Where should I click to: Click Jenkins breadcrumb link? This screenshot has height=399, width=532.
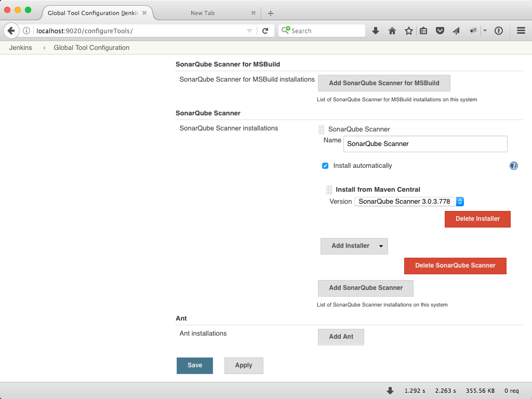point(20,48)
